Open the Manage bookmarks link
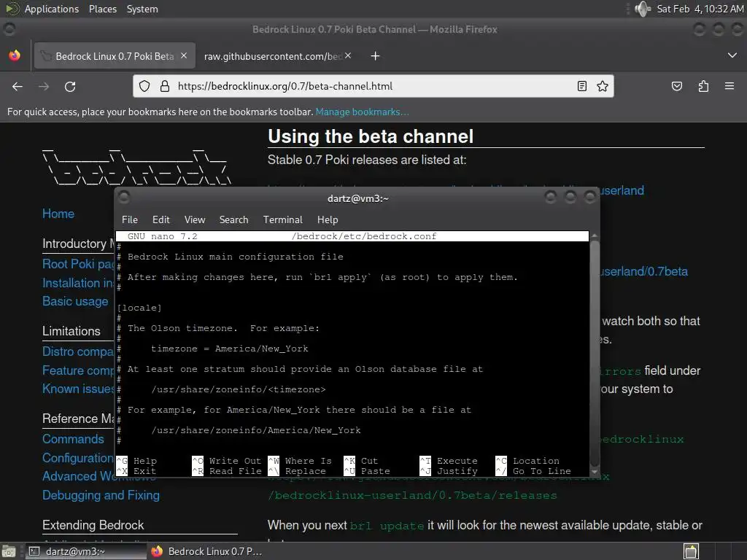This screenshot has width=747, height=560. (362, 112)
